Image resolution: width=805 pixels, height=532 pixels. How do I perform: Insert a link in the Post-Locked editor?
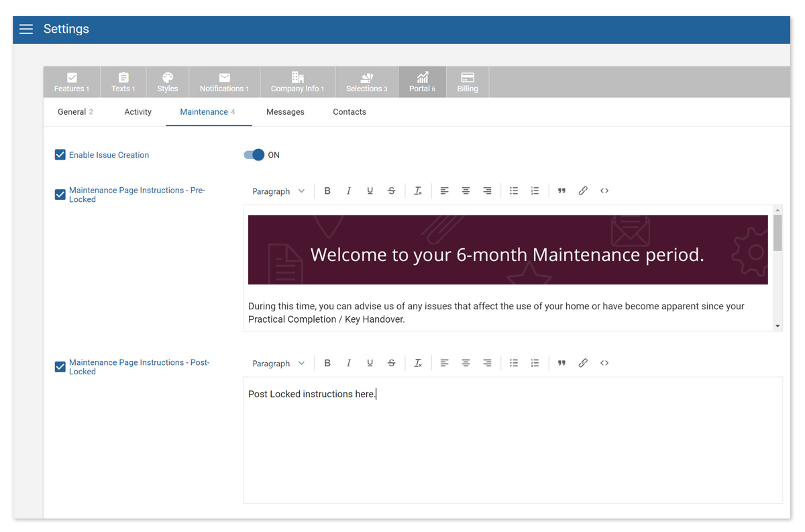tap(583, 363)
